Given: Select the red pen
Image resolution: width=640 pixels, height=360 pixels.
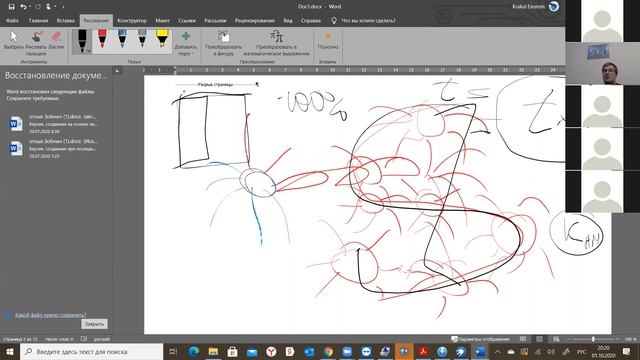Looking at the screenshot, I should (x=102, y=40).
